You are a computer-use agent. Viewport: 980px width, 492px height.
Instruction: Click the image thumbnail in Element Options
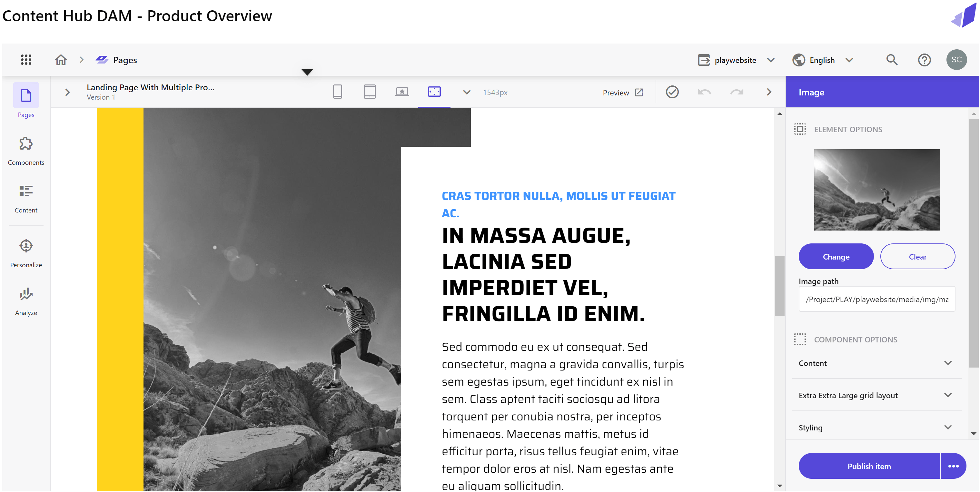coord(876,190)
